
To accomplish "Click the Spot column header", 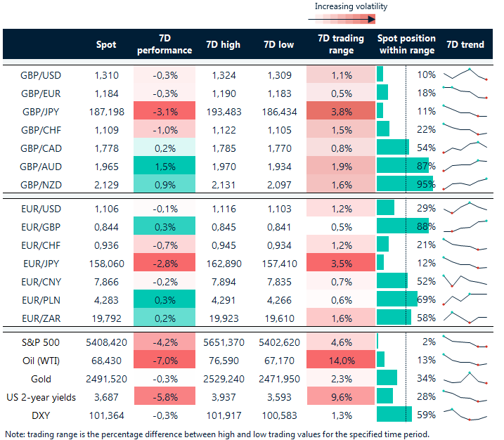I will [x=106, y=44].
